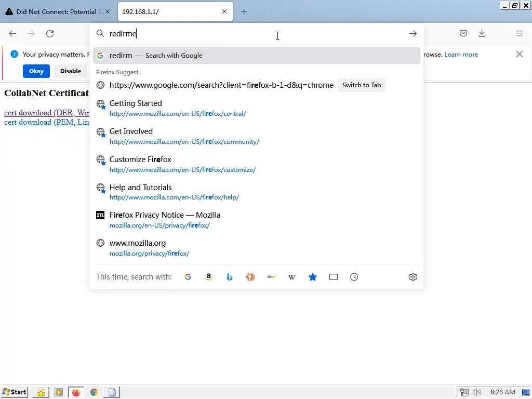Select Firefox Privacy Notice — Mozilla suggestion
This screenshot has height=399, width=532.
[257, 220]
